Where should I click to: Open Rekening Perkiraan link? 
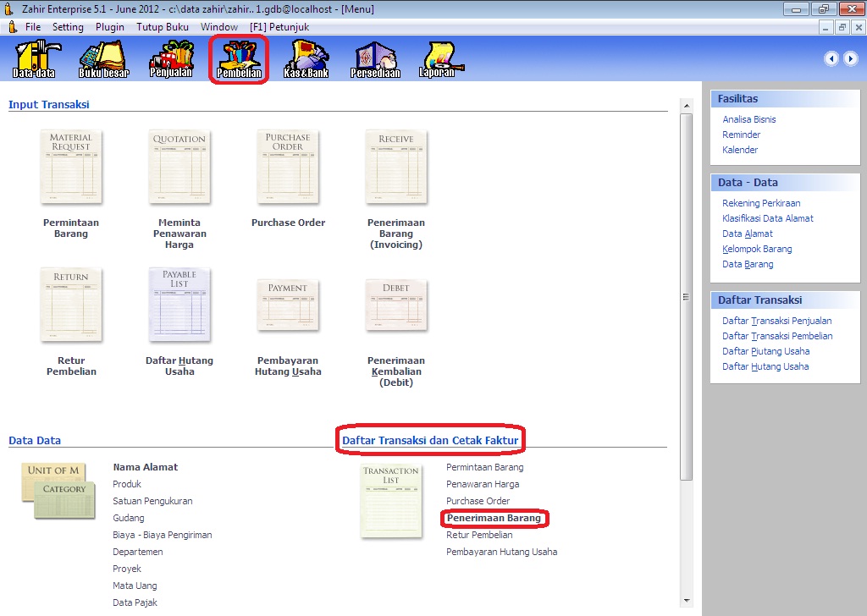coord(761,203)
